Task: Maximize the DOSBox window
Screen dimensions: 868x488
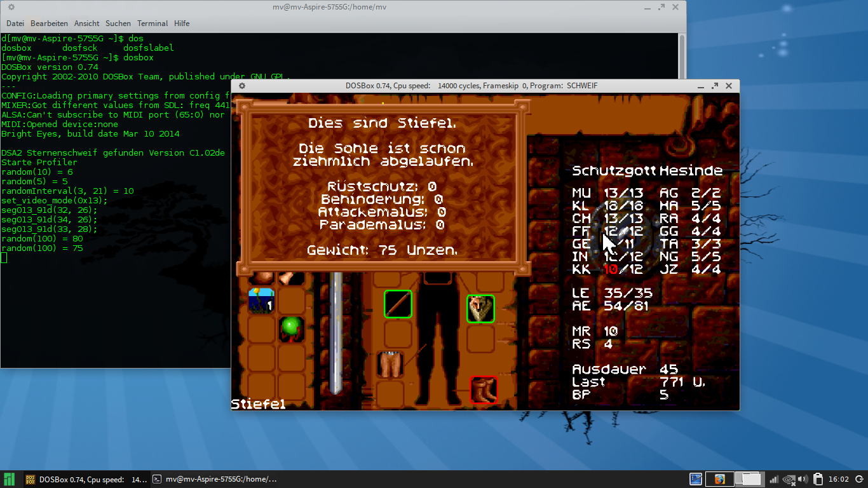Action: point(715,86)
